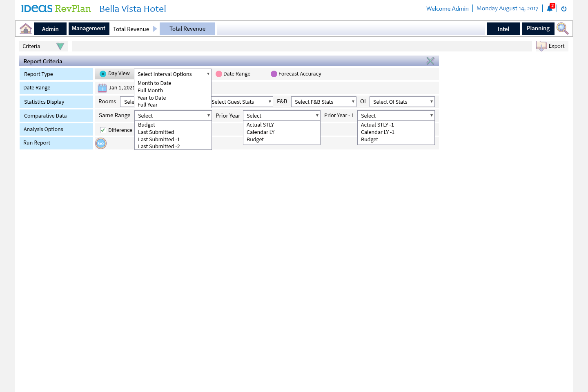The height and width of the screenshot is (392, 588).
Task: Choose the Forecast Accuracy radio button
Action: 274,74
